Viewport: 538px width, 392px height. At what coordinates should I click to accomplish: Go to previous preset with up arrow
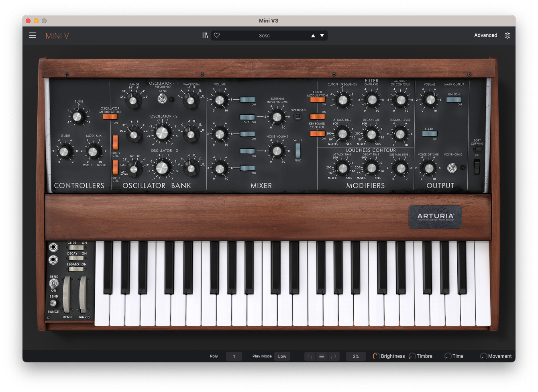coord(313,36)
